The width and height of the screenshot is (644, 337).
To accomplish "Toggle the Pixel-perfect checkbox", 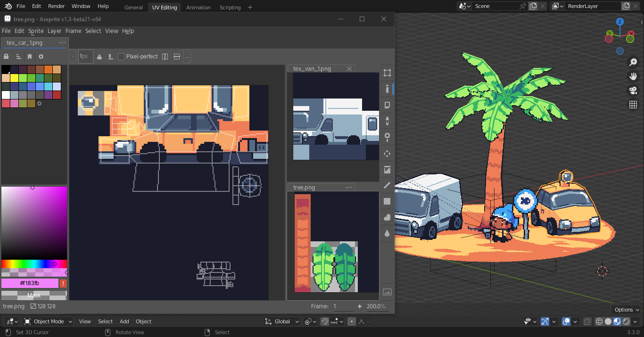I will point(121,56).
